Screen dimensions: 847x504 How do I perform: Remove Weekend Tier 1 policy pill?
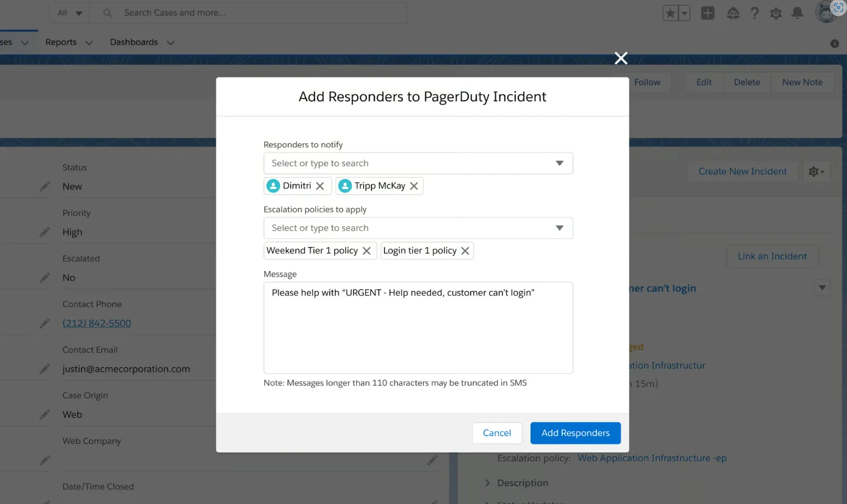pos(366,250)
